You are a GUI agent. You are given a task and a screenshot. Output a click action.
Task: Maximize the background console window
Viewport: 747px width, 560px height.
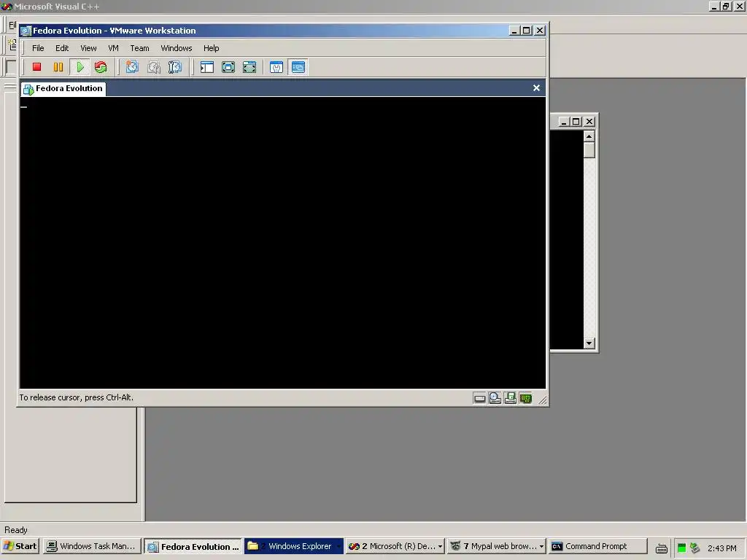[576, 122]
